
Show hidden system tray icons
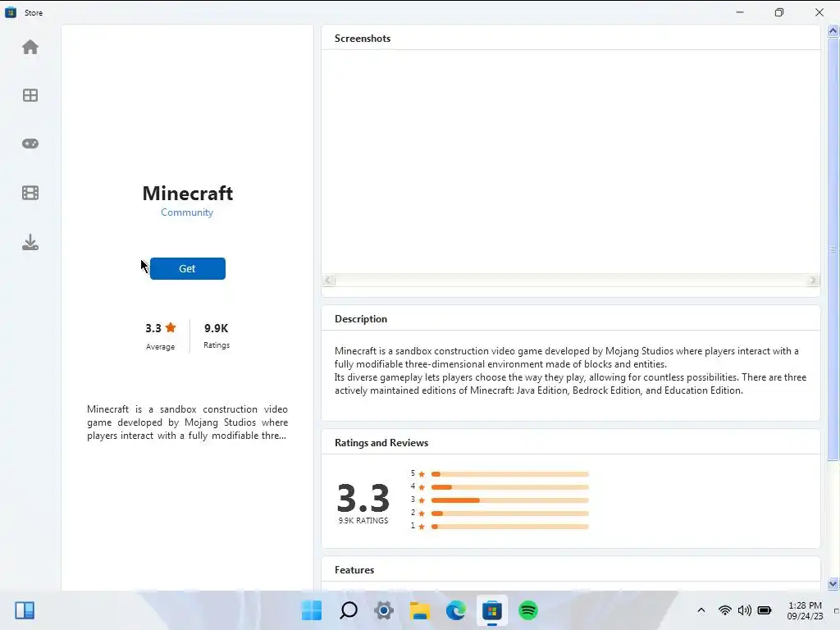701,610
